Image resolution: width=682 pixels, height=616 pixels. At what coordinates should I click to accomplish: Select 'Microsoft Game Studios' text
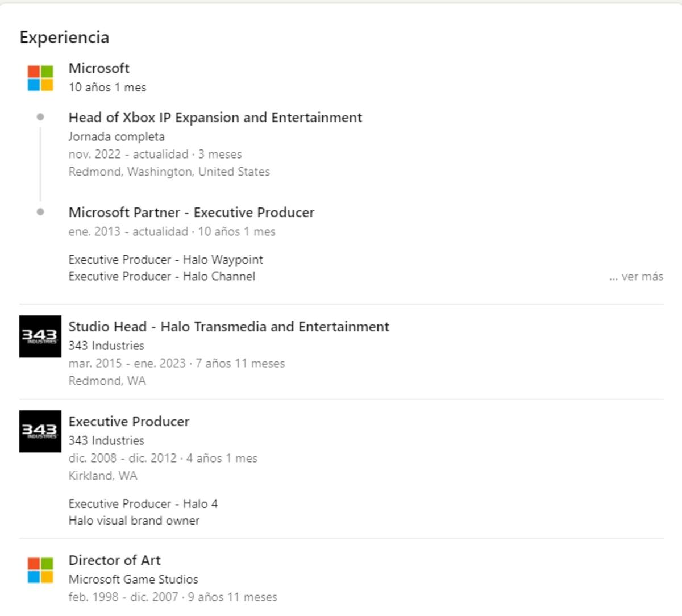click(134, 580)
